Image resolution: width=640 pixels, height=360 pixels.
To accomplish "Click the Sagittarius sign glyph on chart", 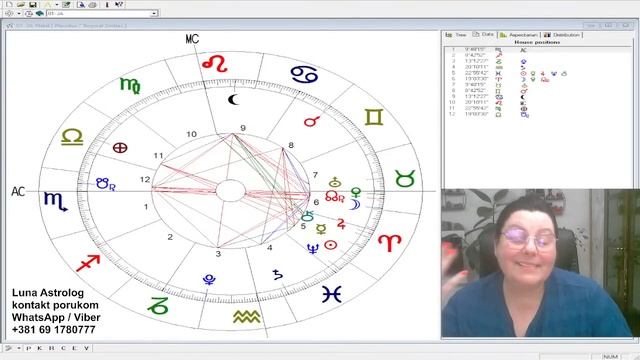I will (88, 263).
